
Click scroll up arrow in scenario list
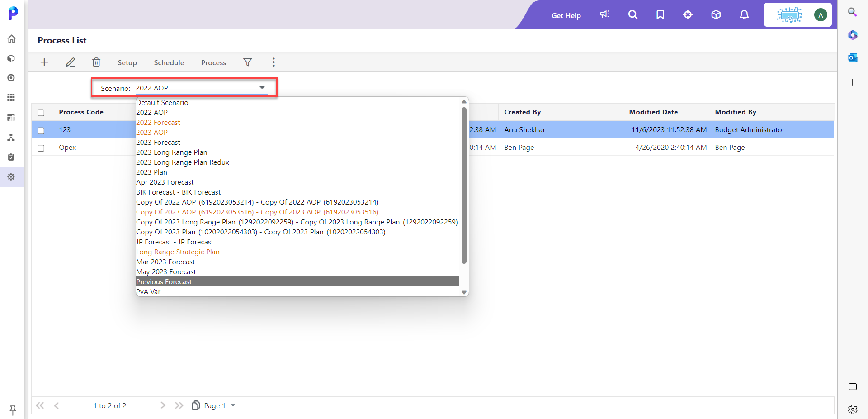[x=464, y=101]
